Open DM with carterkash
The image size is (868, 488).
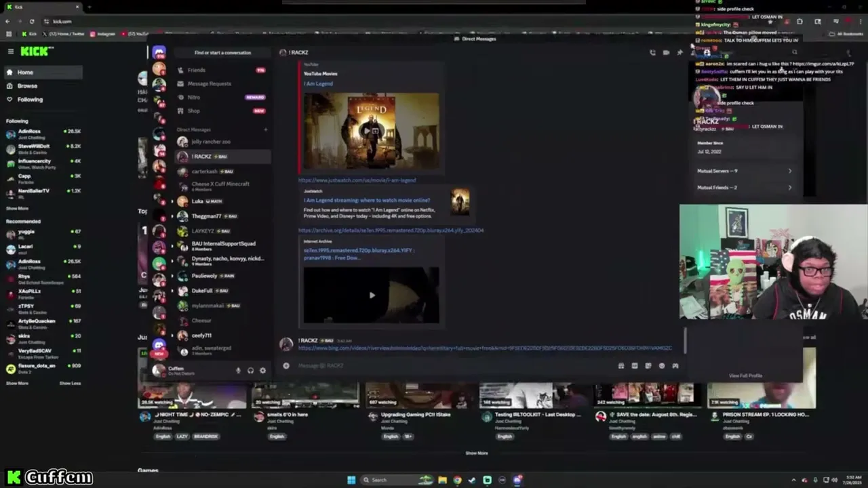pyautogui.click(x=221, y=171)
